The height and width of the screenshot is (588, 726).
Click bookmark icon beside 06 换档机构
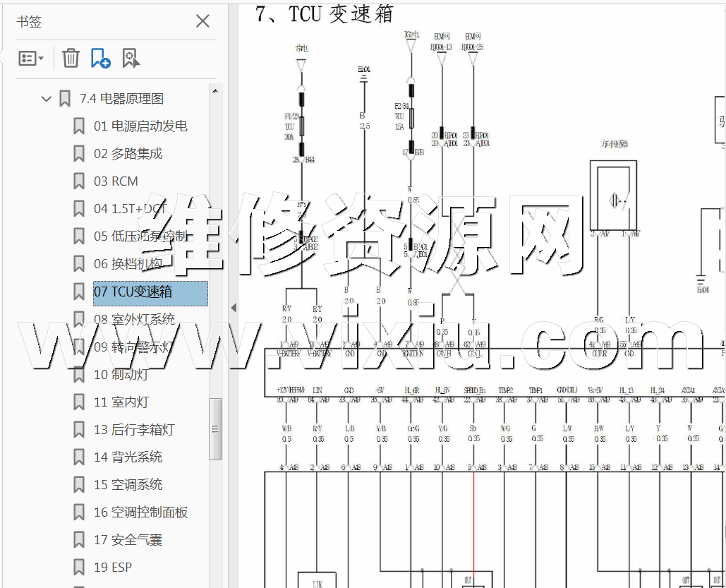(x=79, y=264)
